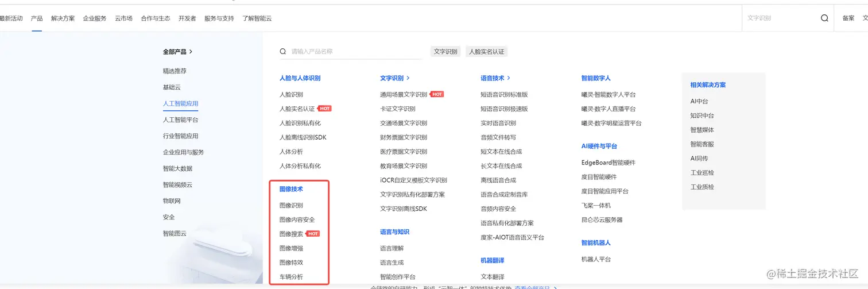Open the 云市场 top menu
The height and width of the screenshot is (289, 868).
(x=123, y=18)
